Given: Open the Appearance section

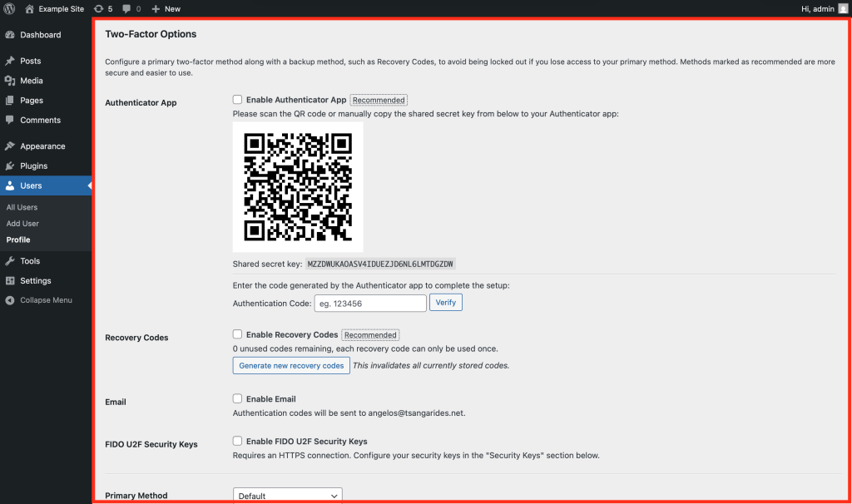Looking at the screenshot, I should 42,146.
